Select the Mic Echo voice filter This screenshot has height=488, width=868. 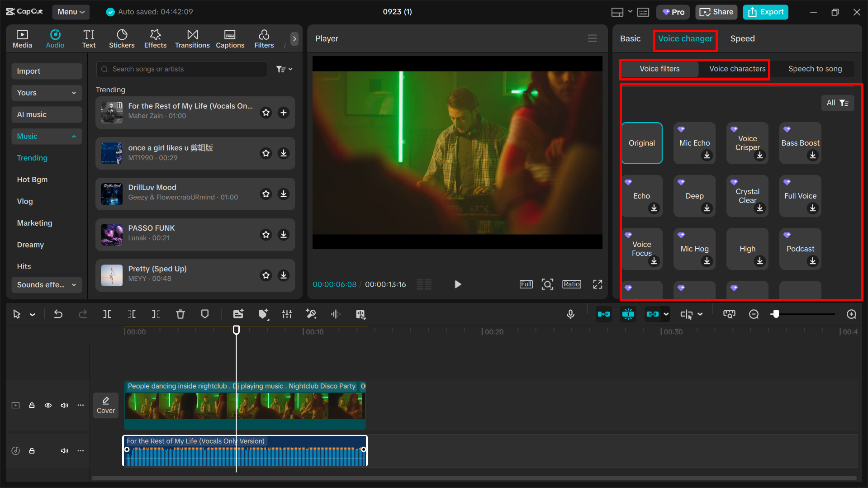point(694,143)
